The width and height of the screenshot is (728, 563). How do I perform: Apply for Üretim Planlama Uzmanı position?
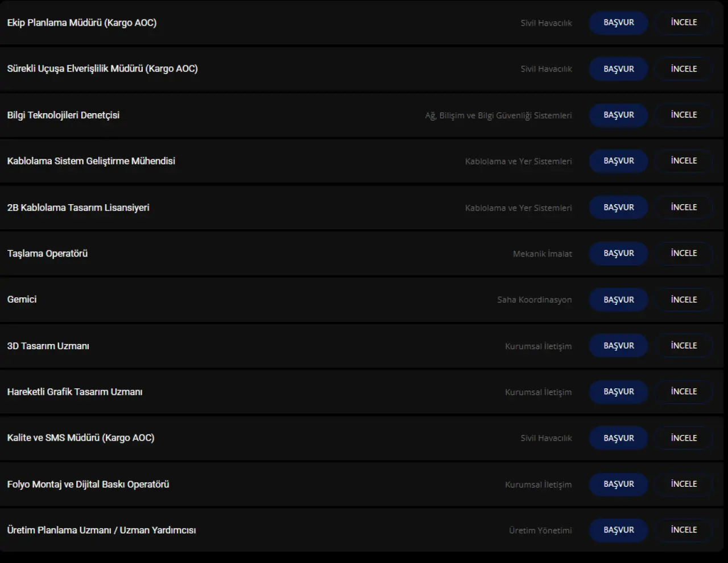(x=618, y=530)
